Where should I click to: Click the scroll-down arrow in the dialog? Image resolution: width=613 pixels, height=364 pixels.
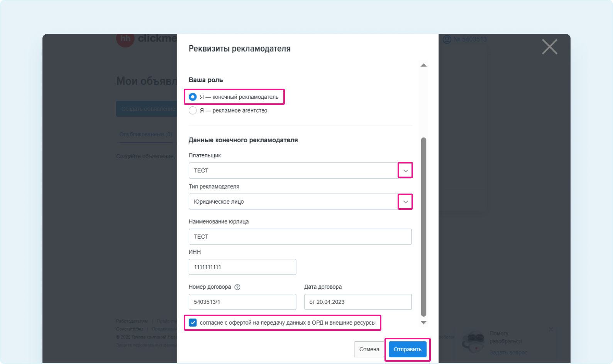point(423,322)
